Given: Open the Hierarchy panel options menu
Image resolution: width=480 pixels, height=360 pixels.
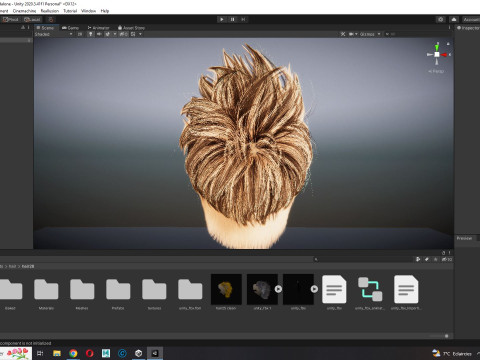Looking at the screenshot, I should pos(28,28).
